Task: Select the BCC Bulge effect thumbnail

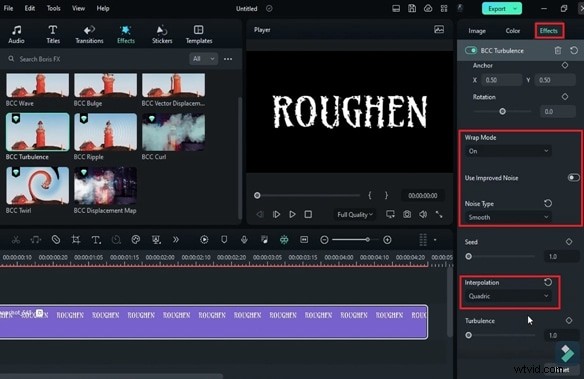Action: point(105,85)
